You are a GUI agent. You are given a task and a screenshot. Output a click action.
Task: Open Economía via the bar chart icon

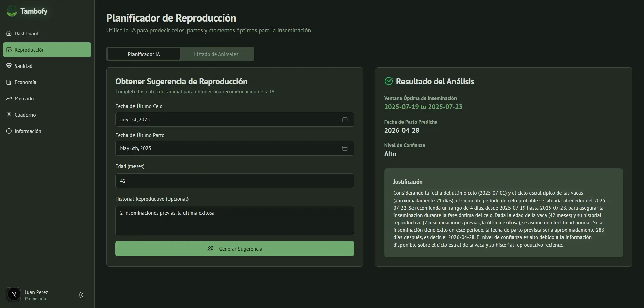click(x=9, y=82)
